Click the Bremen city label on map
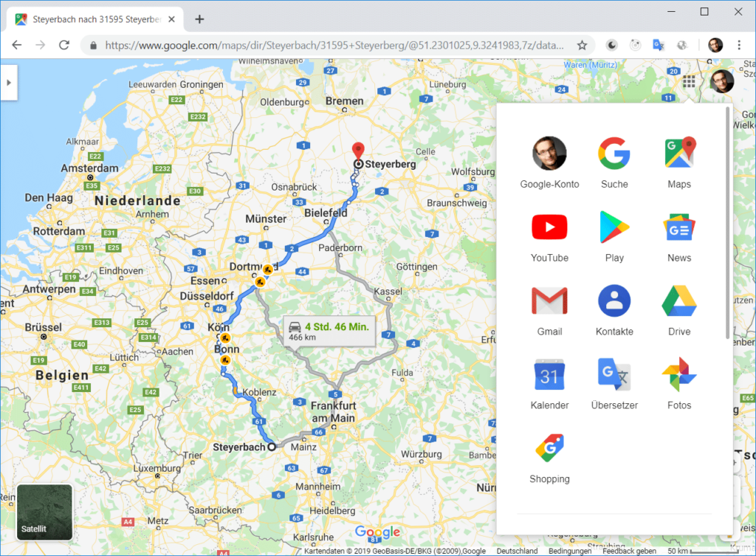 344,100
